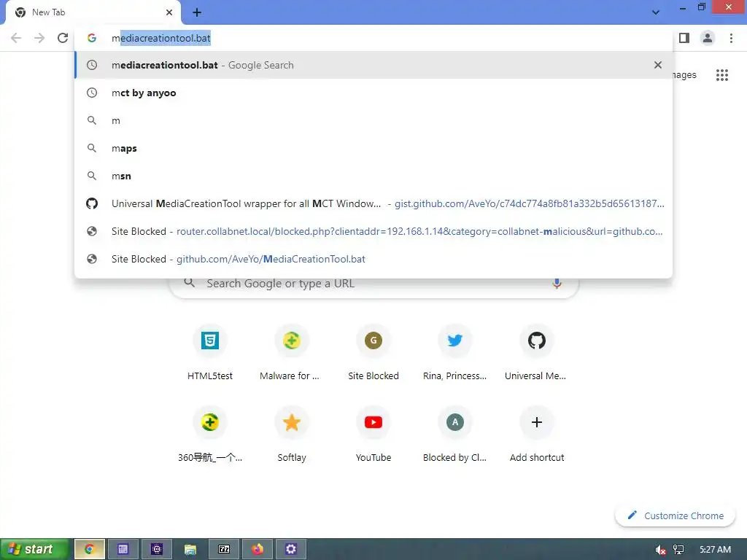
Task: Open Site Blocked github.com/AveYo suggestion
Action: [373, 259]
